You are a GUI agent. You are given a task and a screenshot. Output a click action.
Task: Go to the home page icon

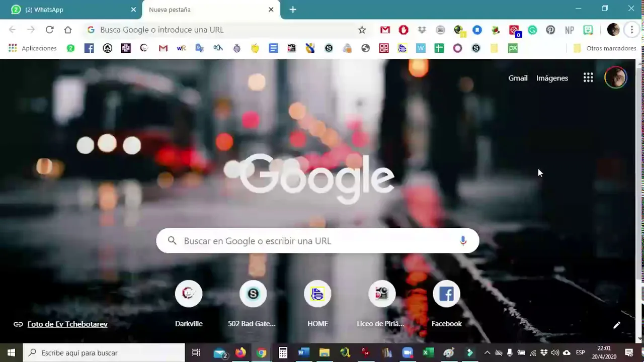tap(68, 30)
